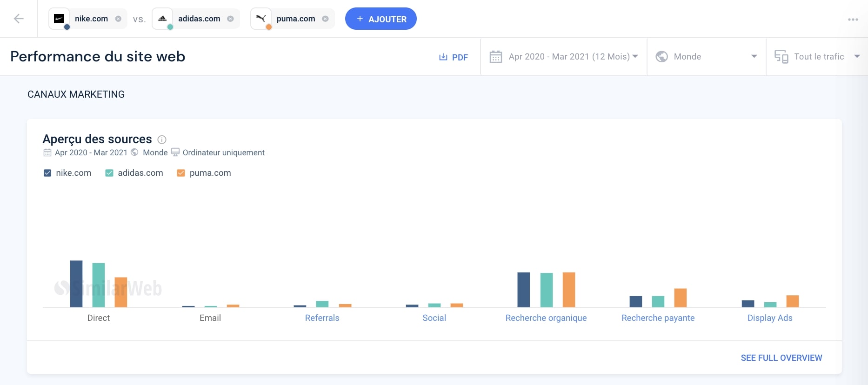This screenshot has width=868, height=385.
Task: Open the Tout le trafic dropdown
Action: (x=817, y=57)
